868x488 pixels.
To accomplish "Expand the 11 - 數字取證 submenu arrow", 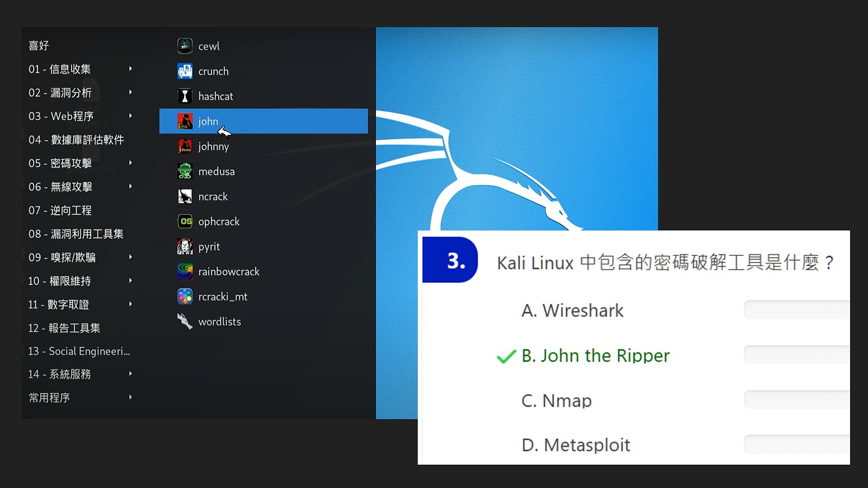I will click(130, 304).
